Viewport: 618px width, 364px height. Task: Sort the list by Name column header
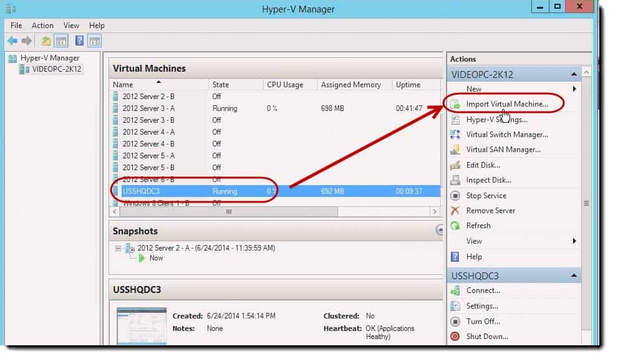pyautogui.click(x=159, y=85)
